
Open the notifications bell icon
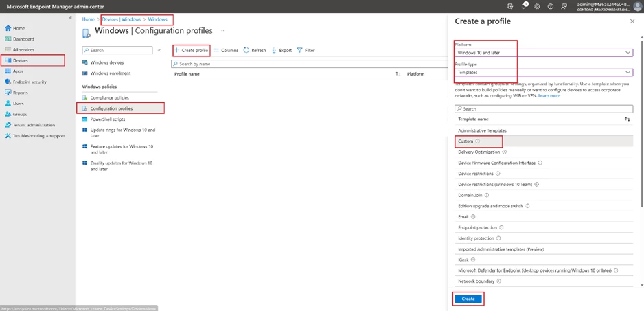click(524, 7)
